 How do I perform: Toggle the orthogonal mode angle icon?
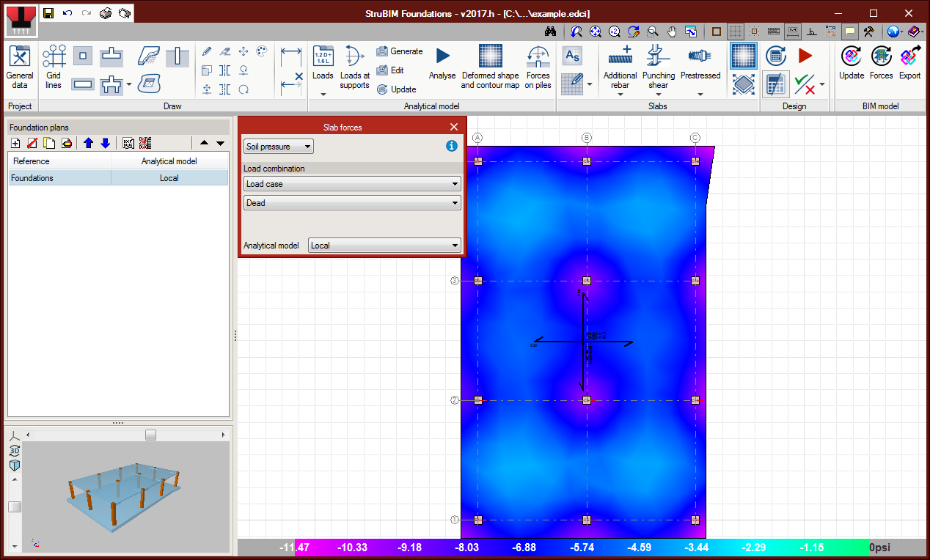point(812,32)
